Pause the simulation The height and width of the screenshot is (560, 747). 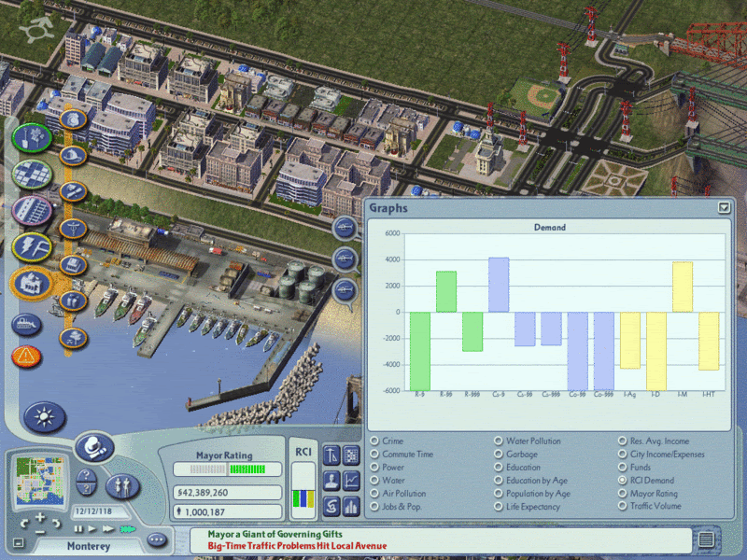[78, 528]
